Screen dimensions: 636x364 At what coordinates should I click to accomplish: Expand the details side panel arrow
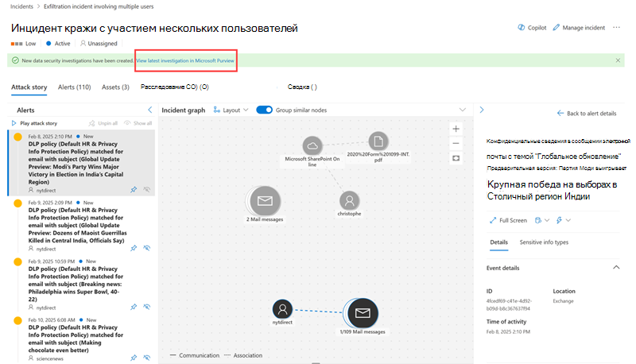482,110
